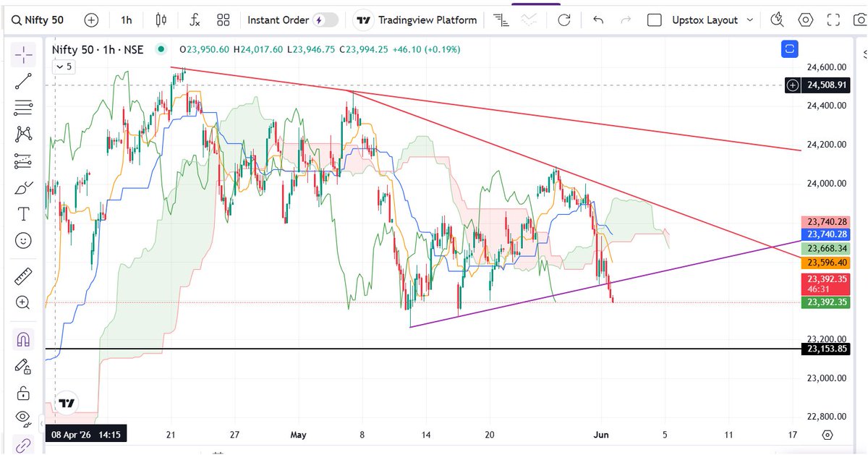The image size is (868, 455).
Task: Open the quick search tool icon
Action: coord(778,20)
